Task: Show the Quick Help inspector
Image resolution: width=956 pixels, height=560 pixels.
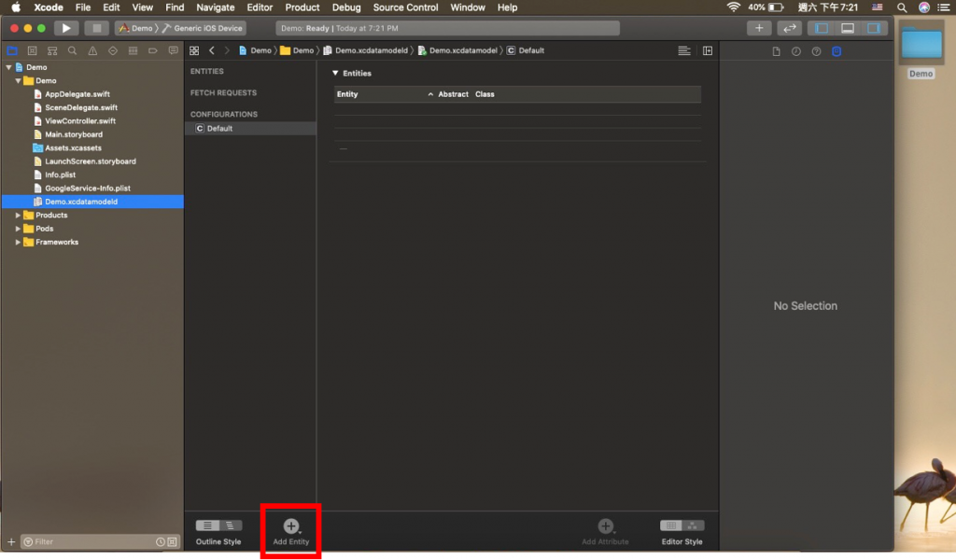Action: [x=816, y=51]
